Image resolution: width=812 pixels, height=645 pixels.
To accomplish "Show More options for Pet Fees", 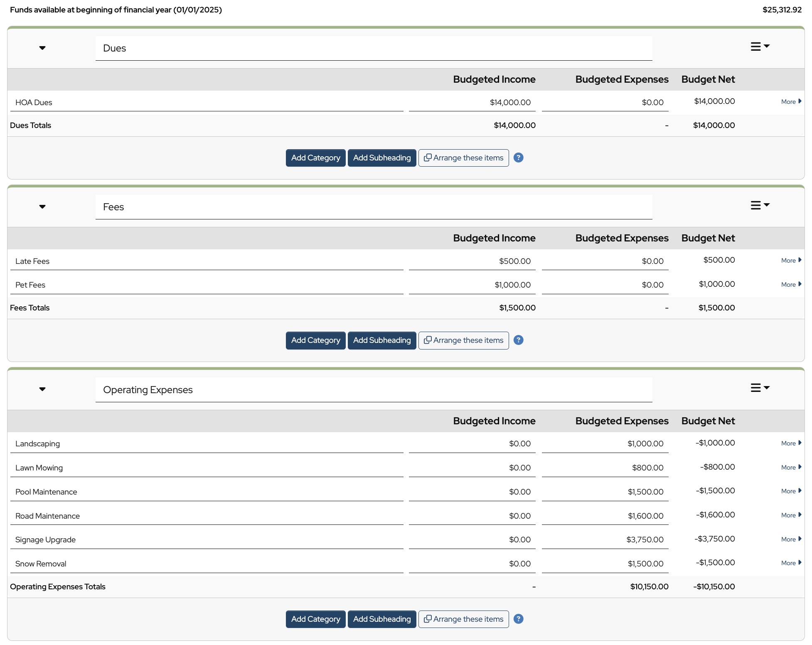I will [x=791, y=285].
